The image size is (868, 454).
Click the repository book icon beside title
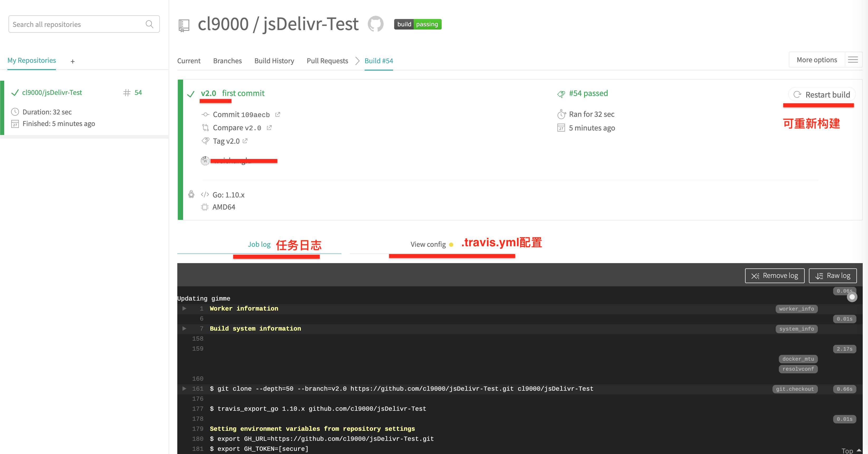point(184,26)
